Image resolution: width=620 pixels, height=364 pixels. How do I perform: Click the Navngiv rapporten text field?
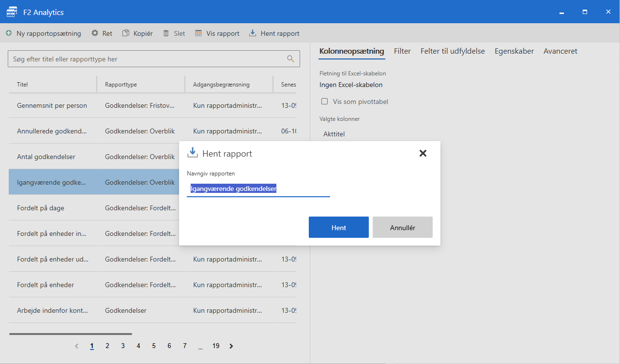pos(258,189)
